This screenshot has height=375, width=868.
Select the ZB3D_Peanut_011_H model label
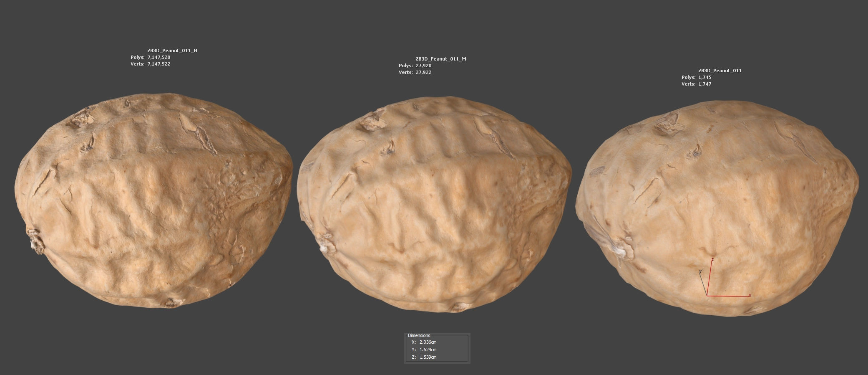(172, 51)
